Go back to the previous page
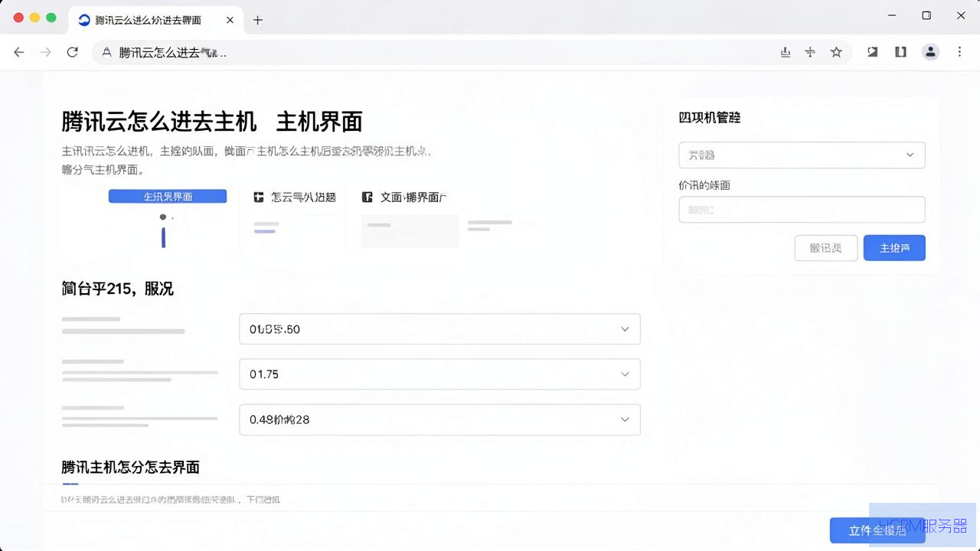The image size is (980, 551). point(19,52)
